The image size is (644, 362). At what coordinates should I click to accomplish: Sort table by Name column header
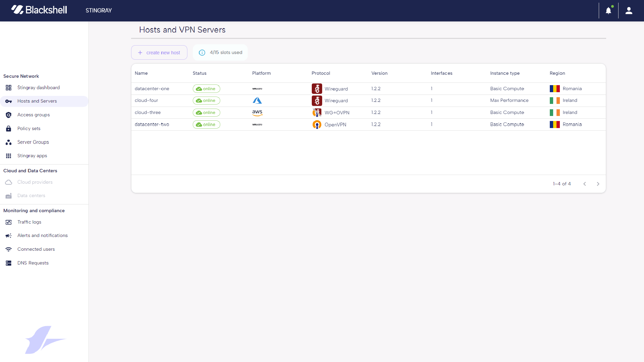(141, 73)
